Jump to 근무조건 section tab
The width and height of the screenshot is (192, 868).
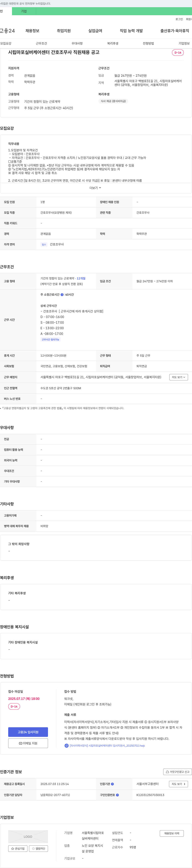click(x=41, y=43)
